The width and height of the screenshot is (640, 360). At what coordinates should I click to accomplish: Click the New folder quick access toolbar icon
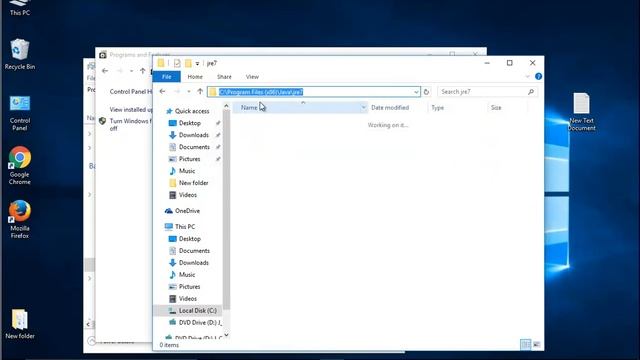(x=188, y=63)
